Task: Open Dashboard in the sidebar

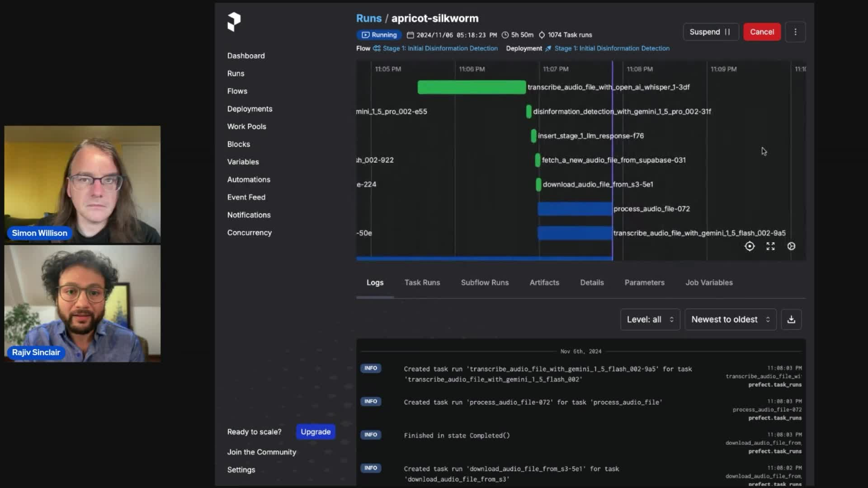Action: coord(246,56)
